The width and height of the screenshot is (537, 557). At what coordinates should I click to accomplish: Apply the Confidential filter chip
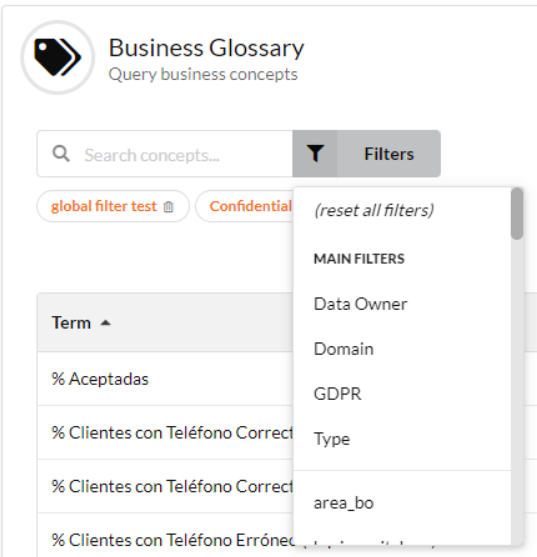click(250, 206)
